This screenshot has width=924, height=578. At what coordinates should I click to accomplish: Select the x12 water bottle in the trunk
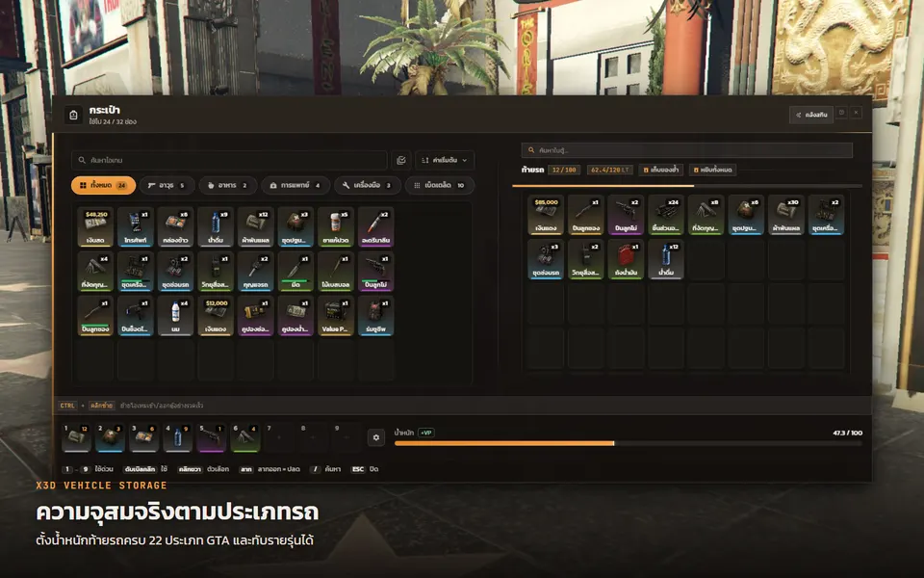pyautogui.click(x=666, y=259)
